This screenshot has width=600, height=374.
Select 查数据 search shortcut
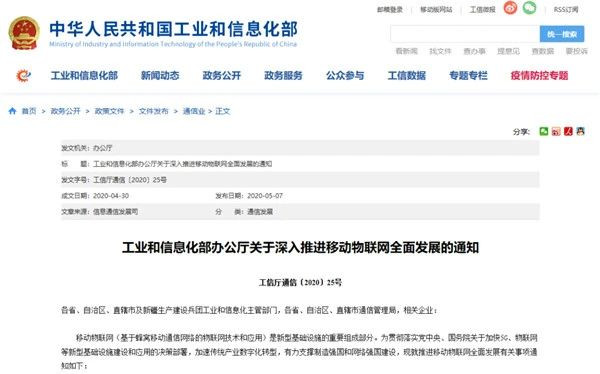point(543,51)
